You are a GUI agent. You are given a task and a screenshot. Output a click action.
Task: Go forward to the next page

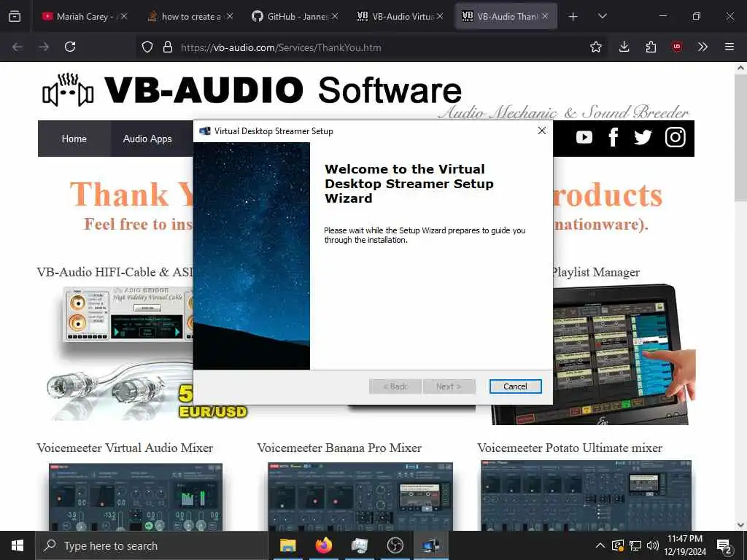pyautogui.click(x=44, y=47)
